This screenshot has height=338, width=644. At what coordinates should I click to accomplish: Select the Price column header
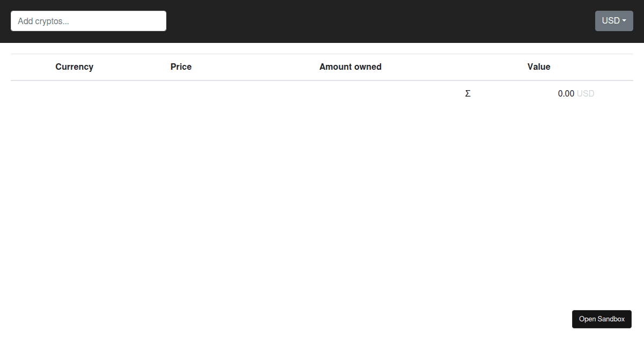[181, 67]
